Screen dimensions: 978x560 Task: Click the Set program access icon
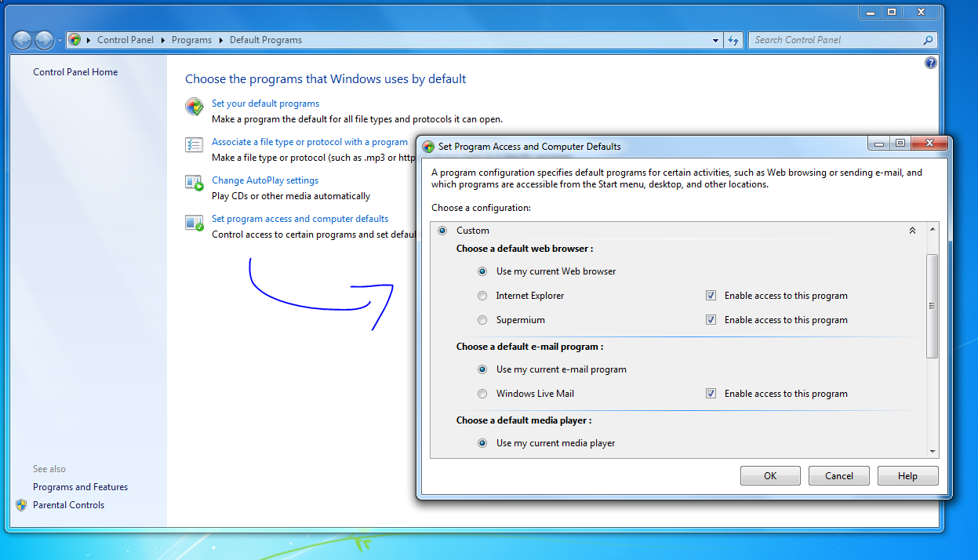pyautogui.click(x=194, y=223)
